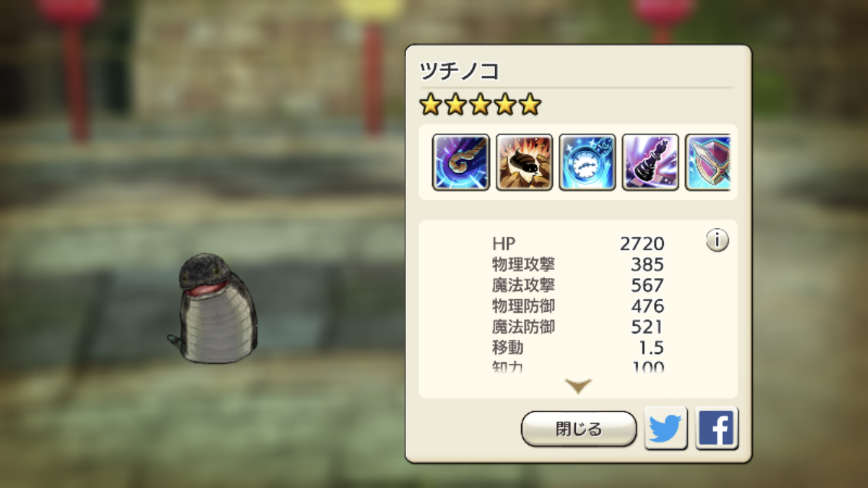Select the 魔法攻撃 567 stat row
The image size is (868, 488).
coord(578,286)
